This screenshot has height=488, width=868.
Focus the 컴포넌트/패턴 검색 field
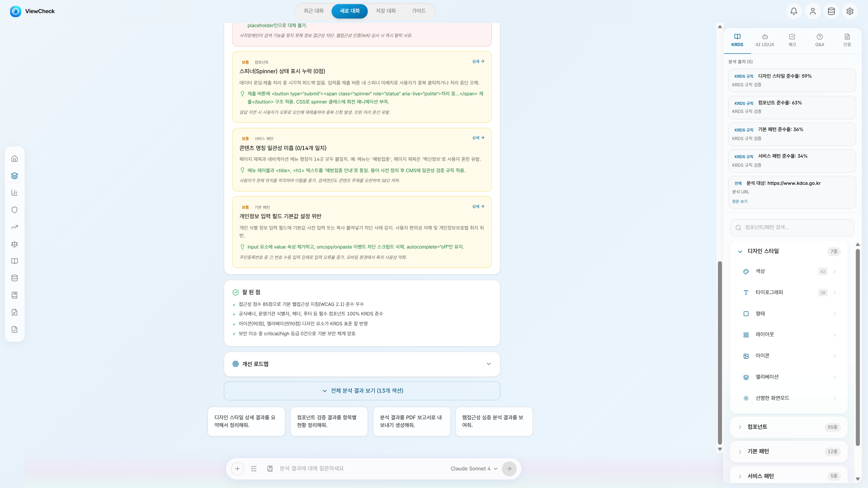[x=792, y=228]
